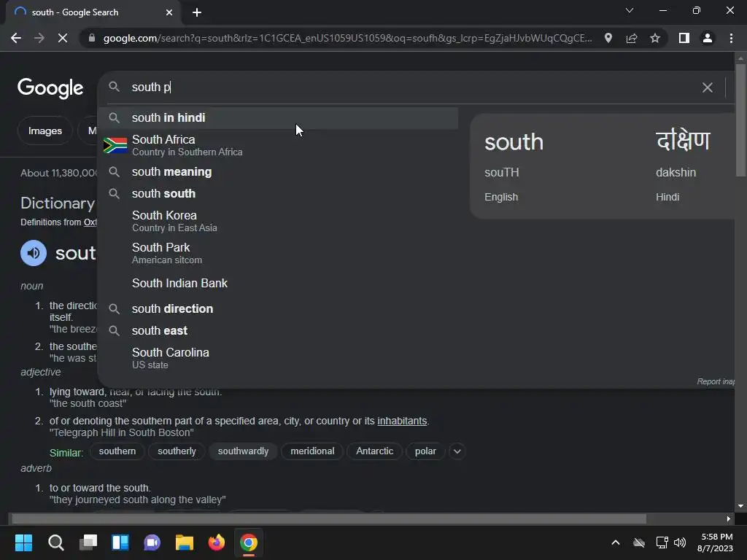Image resolution: width=747 pixels, height=560 pixels.
Task: Play the pronunciation audio for south
Action: [34, 253]
